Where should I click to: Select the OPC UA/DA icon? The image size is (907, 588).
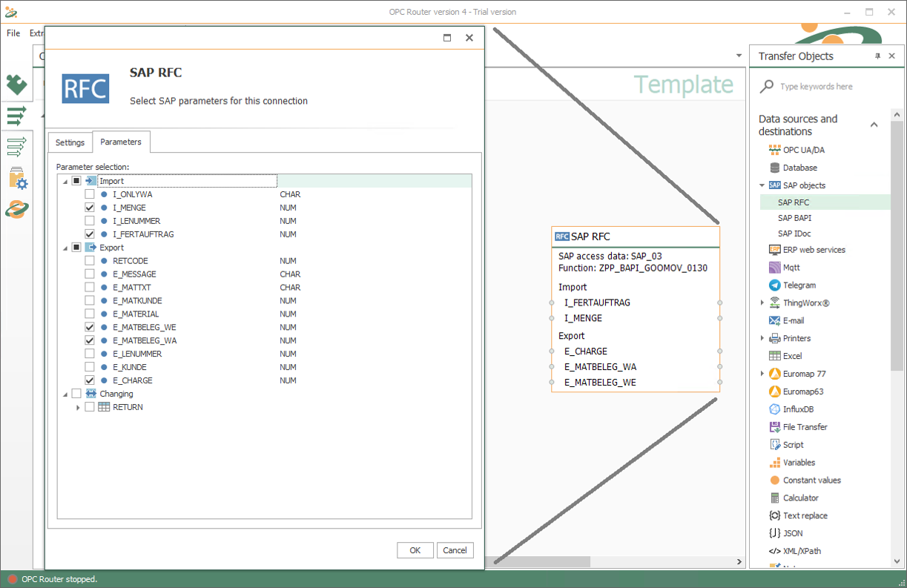tap(775, 150)
